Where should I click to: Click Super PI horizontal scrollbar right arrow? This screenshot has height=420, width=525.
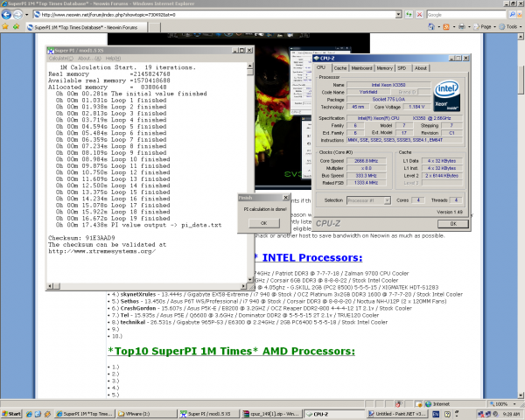pos(243,286)
